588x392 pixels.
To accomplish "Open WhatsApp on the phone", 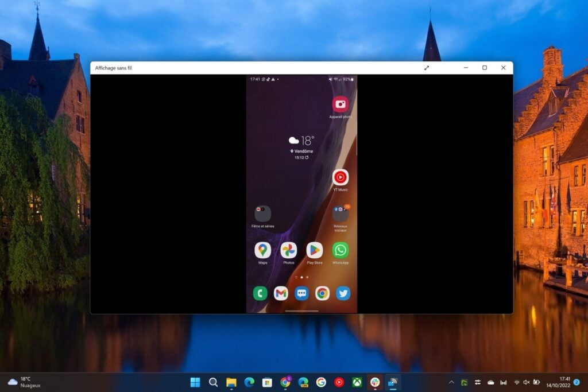I will (x=340, y=250).
